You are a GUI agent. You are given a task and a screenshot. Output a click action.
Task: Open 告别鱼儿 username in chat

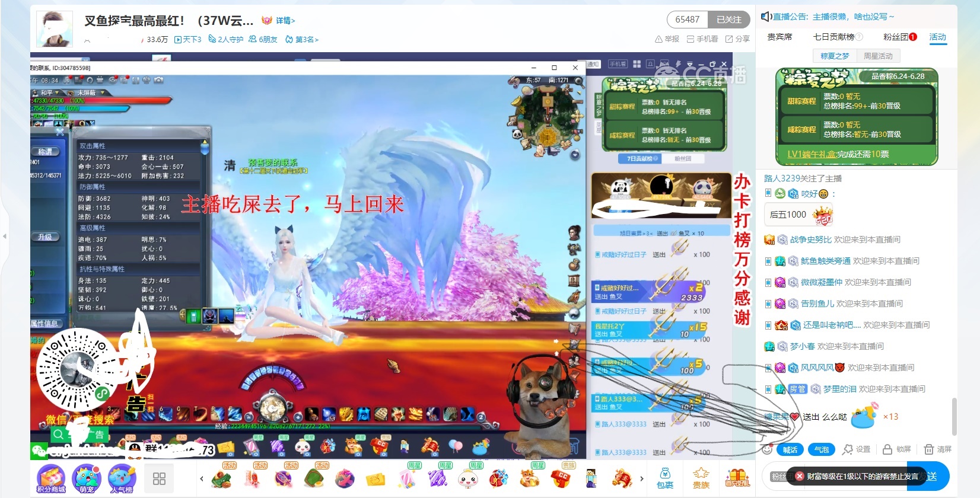click(817, 304)
